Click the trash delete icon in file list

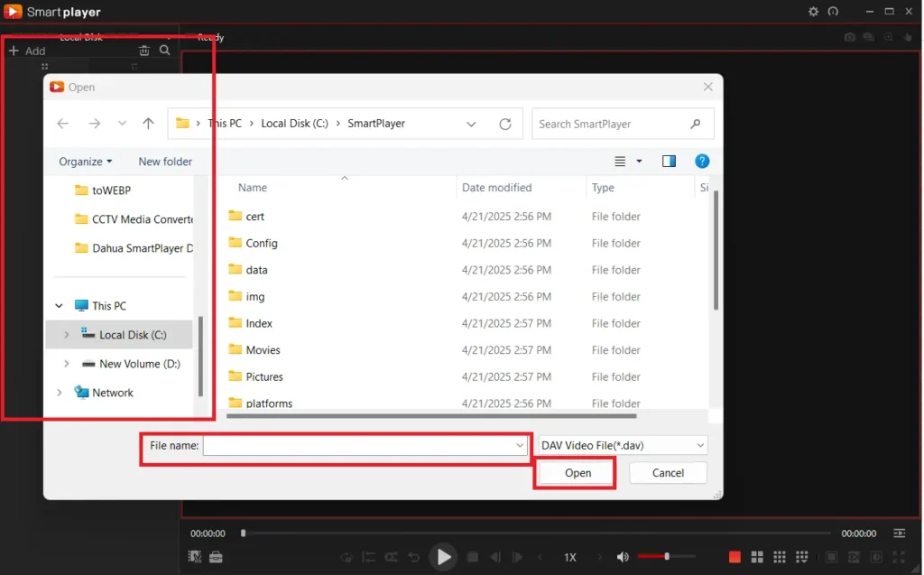pos(143,51)
